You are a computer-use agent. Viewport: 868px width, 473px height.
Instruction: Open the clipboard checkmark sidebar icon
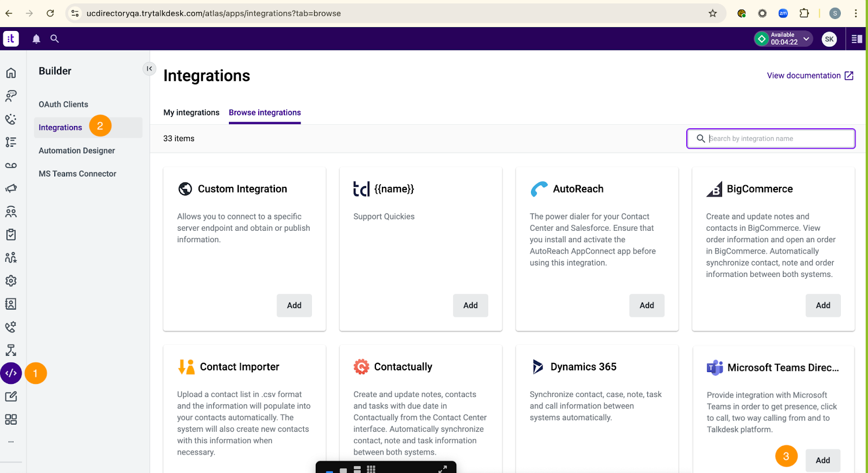point(11,235)
